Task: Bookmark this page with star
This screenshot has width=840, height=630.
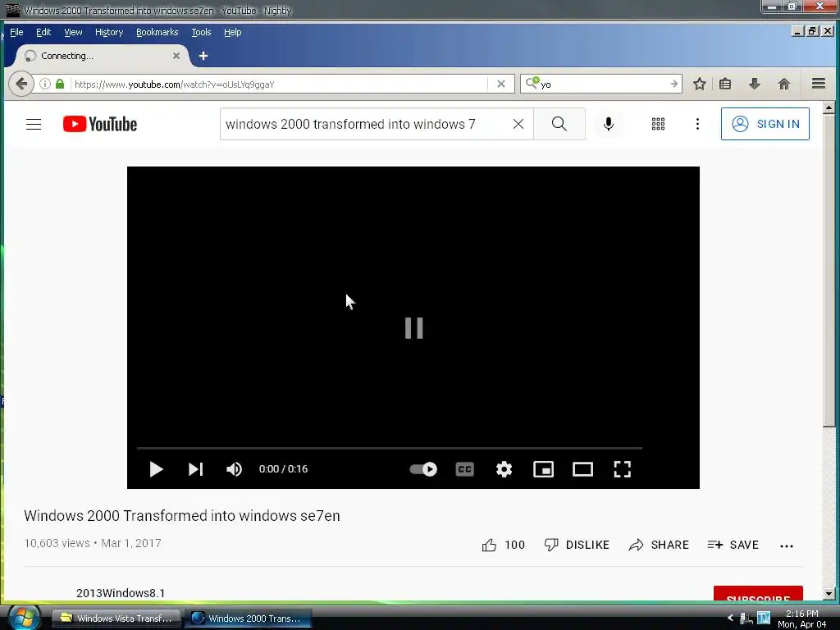Action: click(699, 84)
